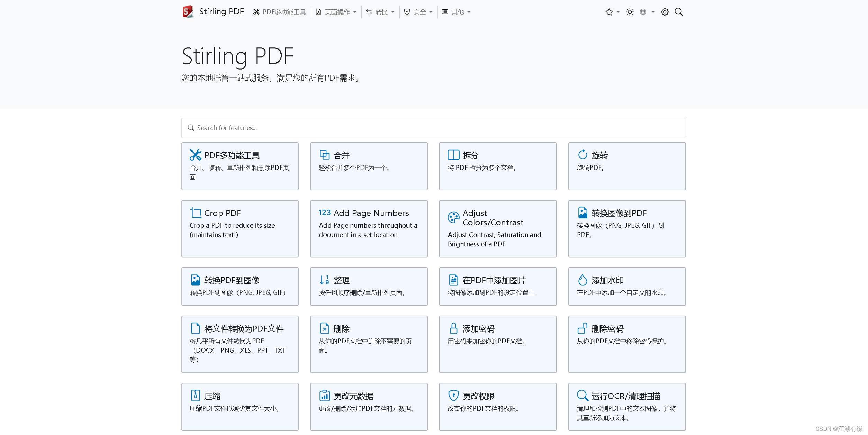868x435 pixels.
Task: Click the 添加密码 lock icon
Action: point(453,328)
